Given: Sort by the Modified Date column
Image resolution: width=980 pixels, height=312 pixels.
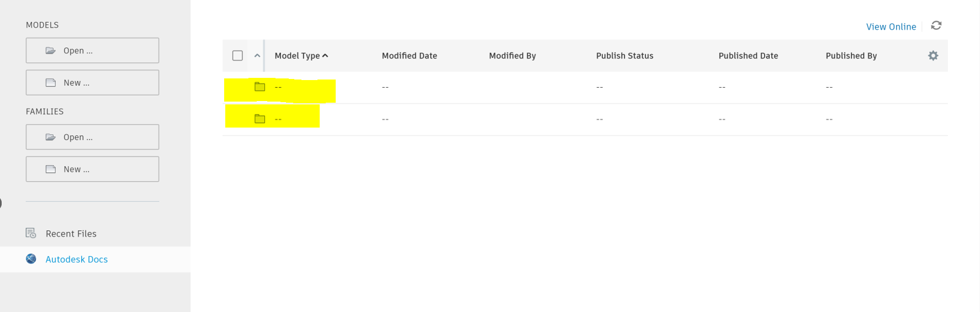Looking at the screenshot, I should [409, 56].
